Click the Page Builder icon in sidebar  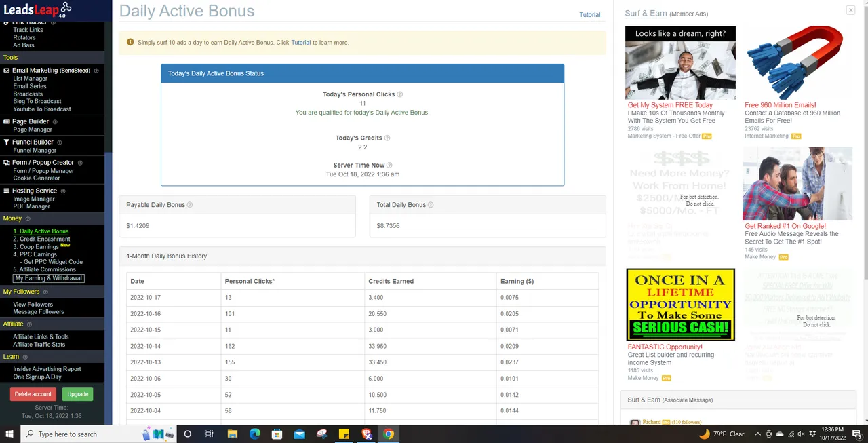tap(7, 121)
